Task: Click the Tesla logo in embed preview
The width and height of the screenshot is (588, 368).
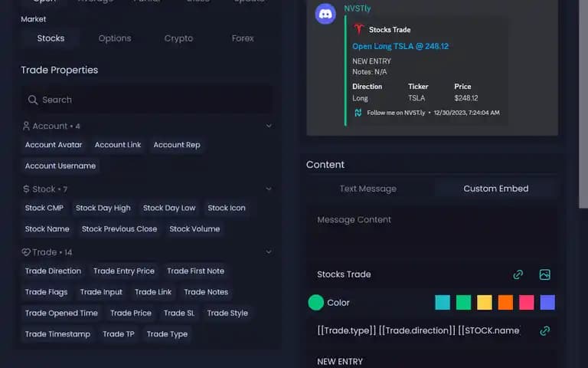Action: [359, 29]
